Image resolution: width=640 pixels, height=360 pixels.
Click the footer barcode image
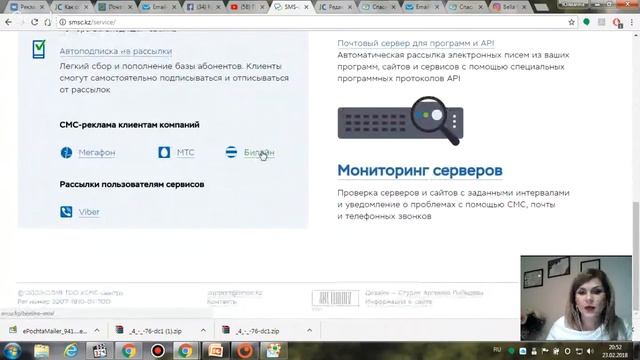336,298
